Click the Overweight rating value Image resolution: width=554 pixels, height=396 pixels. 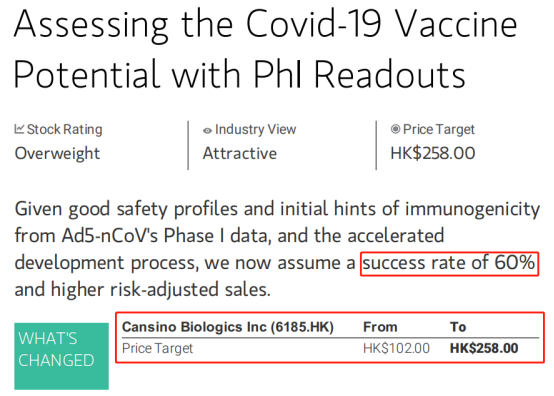[x=57, y=153]
